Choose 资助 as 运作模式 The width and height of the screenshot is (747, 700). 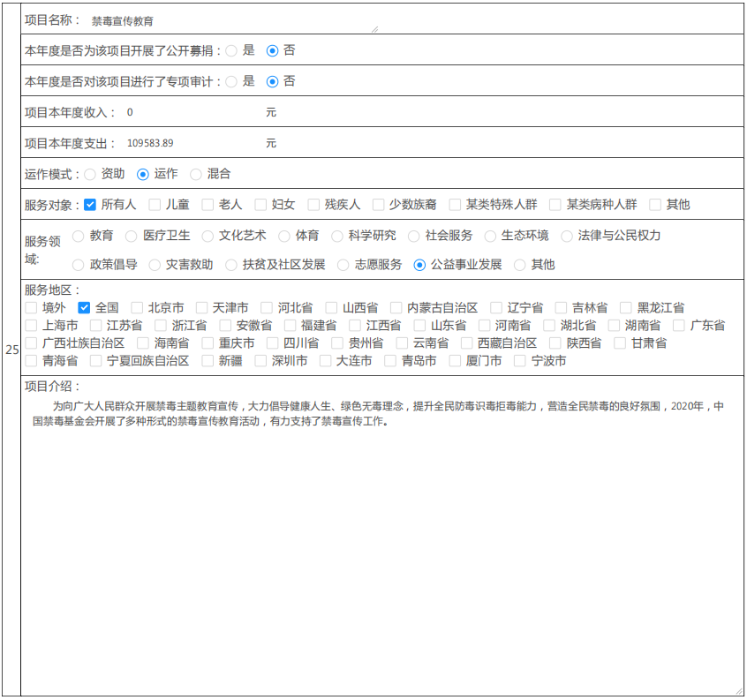(90, 175)
